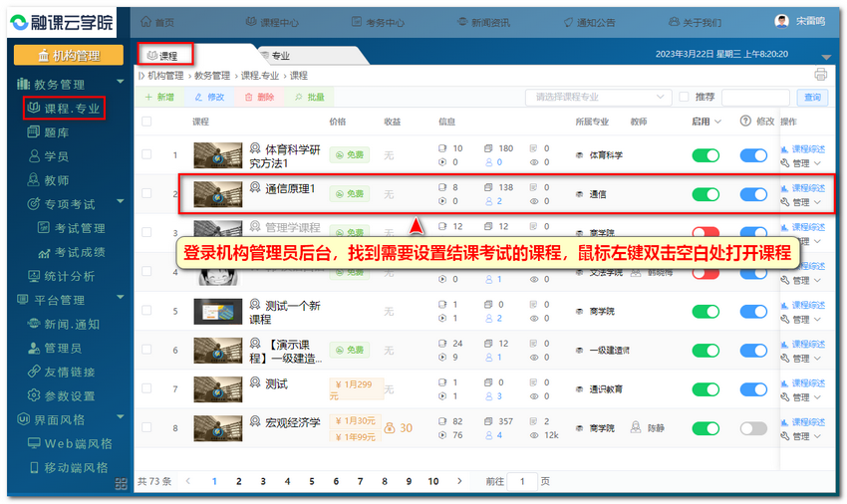Click the printer icon
This screenshot has height=504, width=847.
820,75
